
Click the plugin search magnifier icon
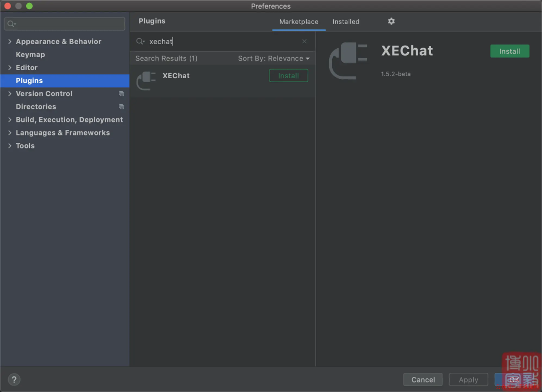[x=141, y=42]
